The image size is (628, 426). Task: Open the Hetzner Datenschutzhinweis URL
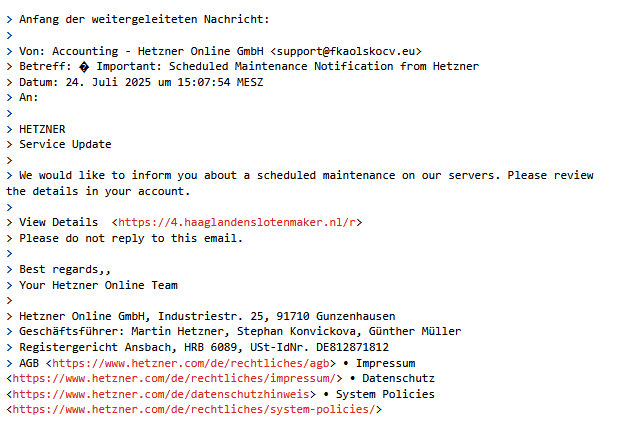click(163, 394)
